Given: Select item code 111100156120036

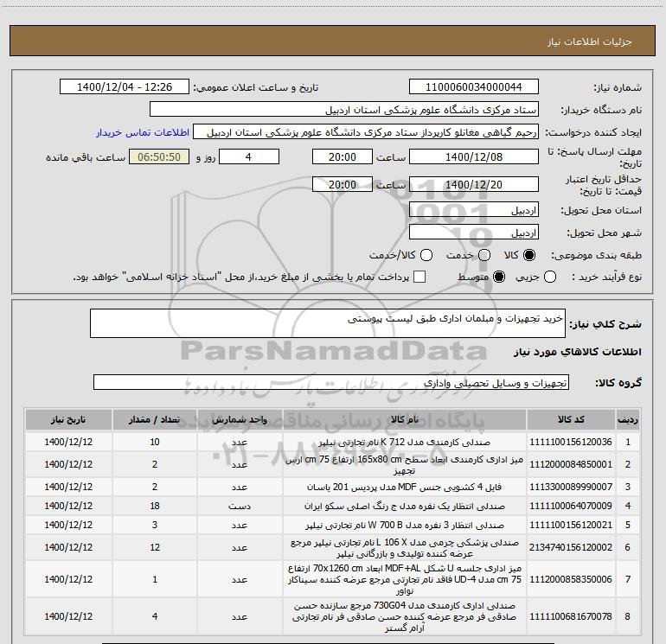Looking at the screenshot, I should 571,442.
